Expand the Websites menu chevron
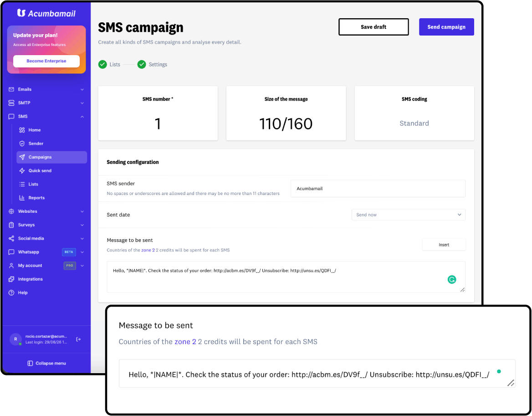Screen dimensions: 532x416 tap(82, 211)
